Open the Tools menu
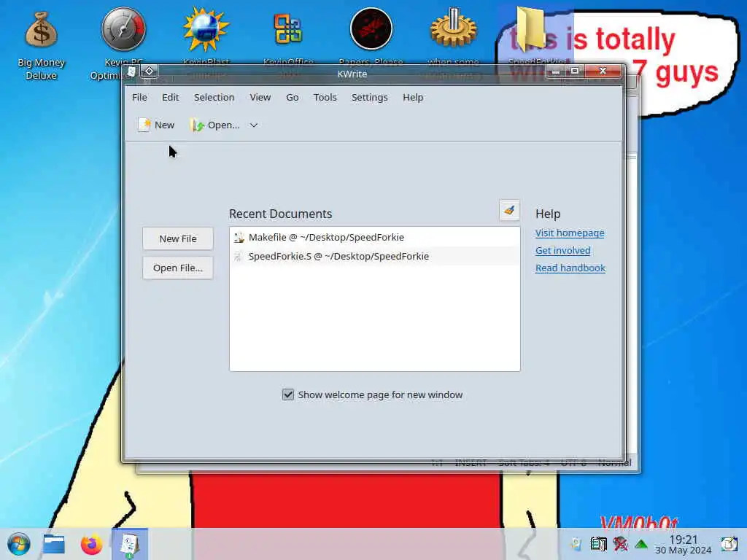747x560 pixels. tap(325, 97)
